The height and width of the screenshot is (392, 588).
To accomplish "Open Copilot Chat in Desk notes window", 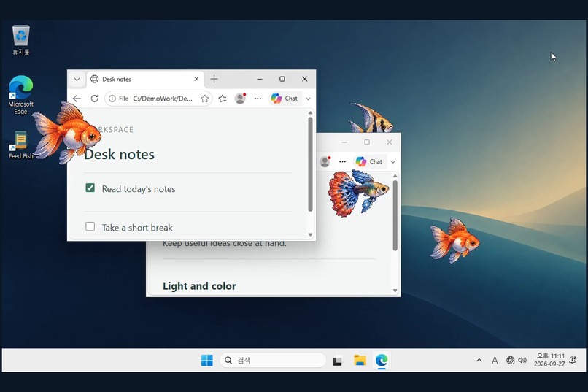I will tap(285, 99).
